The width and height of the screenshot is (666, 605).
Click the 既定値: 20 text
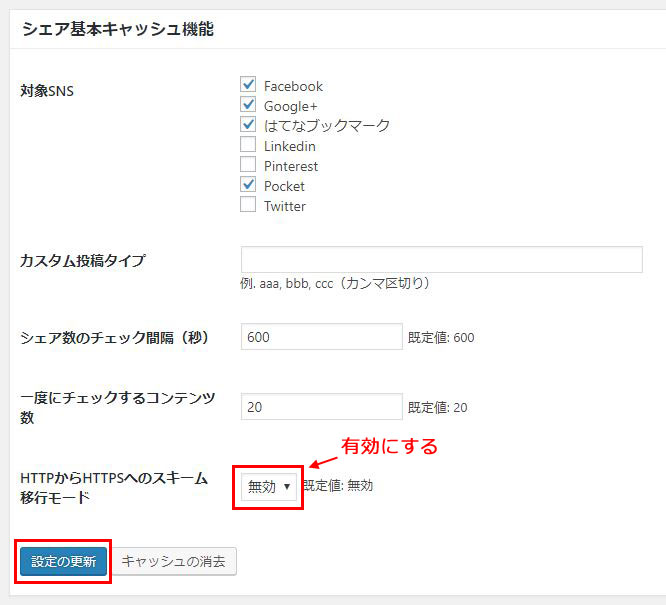click(x=437, y=407)
